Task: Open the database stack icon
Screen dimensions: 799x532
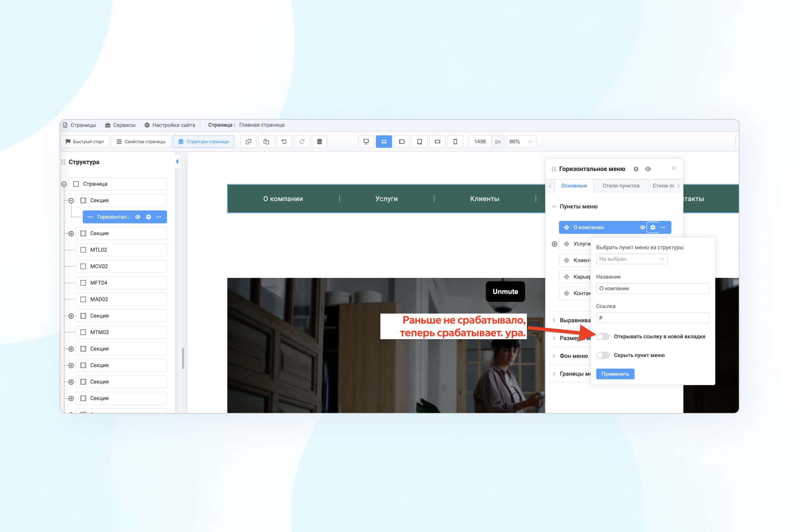Action: pyautogui.click(x=320, y=142)
